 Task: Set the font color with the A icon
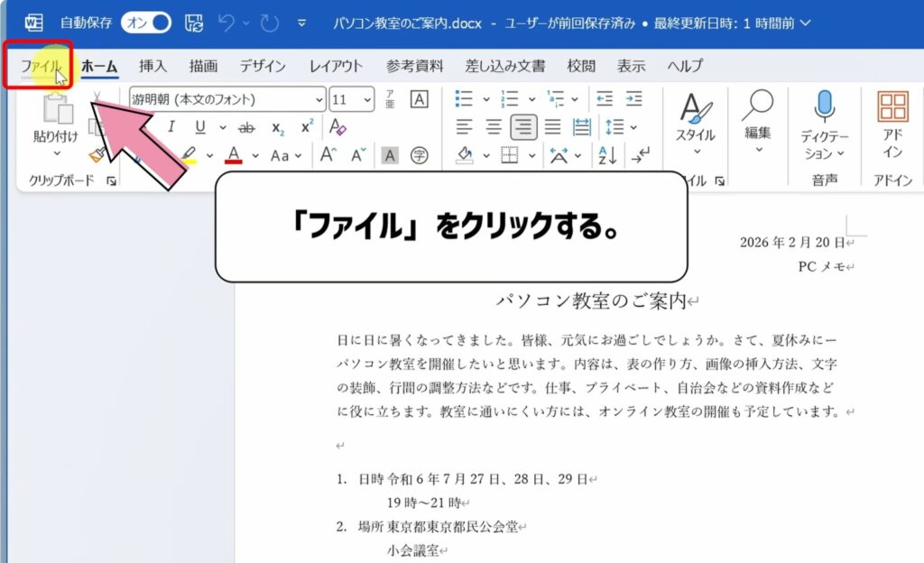point(233,153)
